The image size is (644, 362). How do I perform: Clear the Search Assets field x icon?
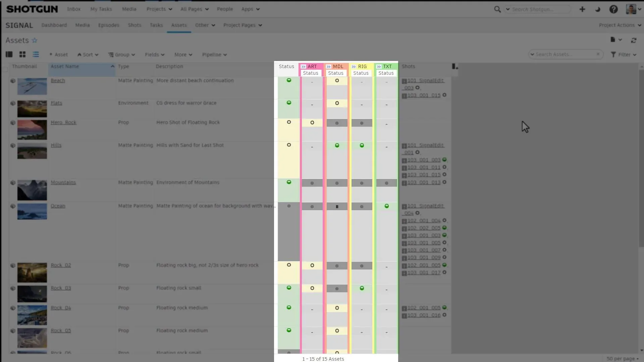[x=598, y=54]
